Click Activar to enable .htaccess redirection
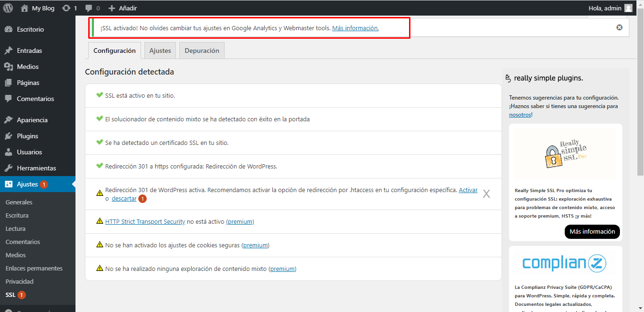The image size is (644, 312). tap(468, 189)
